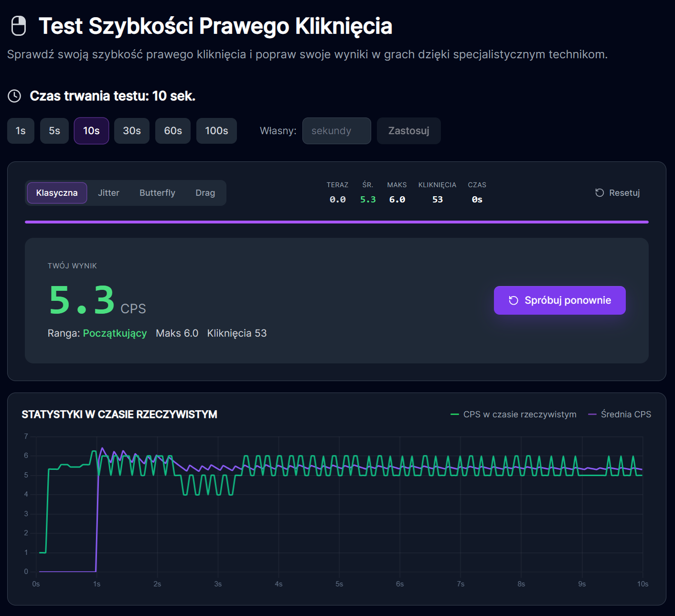Image resolution: width=675 pixels, height=616 pixels.
Task: Choose the 10s test duration
Action: click(x=91, y=131)
